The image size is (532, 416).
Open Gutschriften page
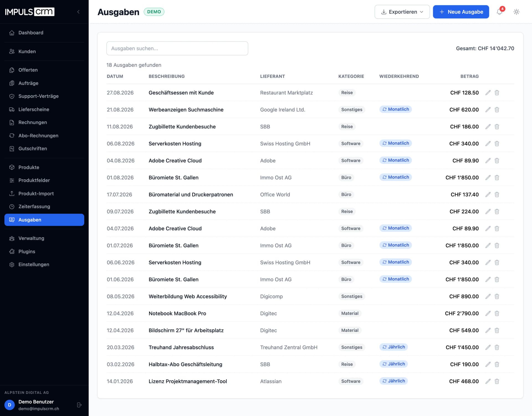tap(44, 149)
